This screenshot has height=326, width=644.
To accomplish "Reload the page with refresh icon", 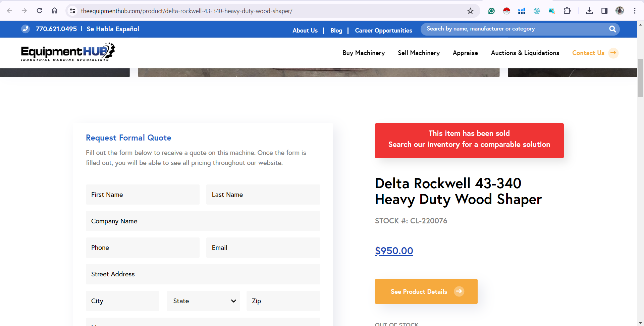I will tap(39, 11).
